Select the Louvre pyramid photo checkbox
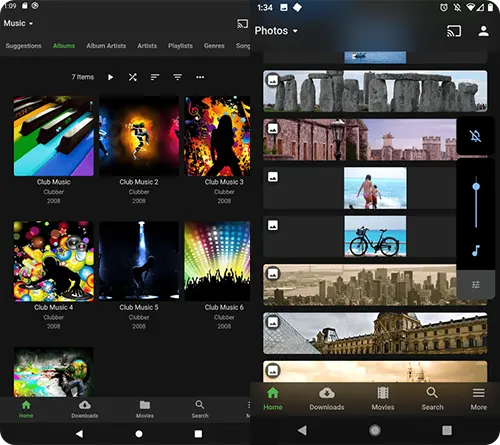500x445 pixels. [x=273, y=322]
